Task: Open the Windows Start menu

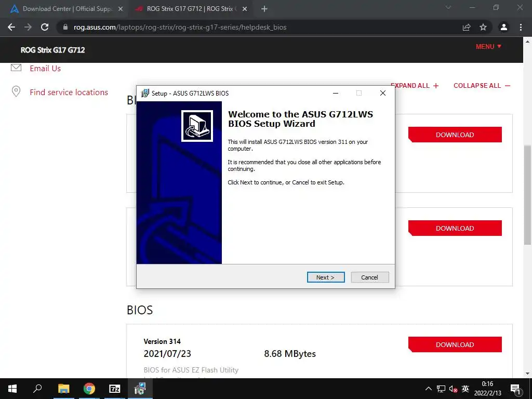Action: [12, 389]
